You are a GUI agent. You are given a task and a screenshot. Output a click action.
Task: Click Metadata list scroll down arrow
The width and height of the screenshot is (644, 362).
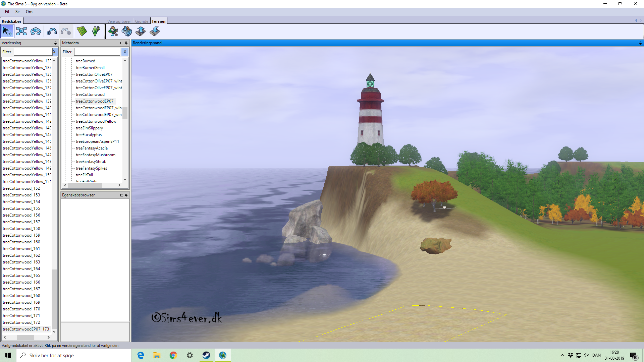point(125,180)
